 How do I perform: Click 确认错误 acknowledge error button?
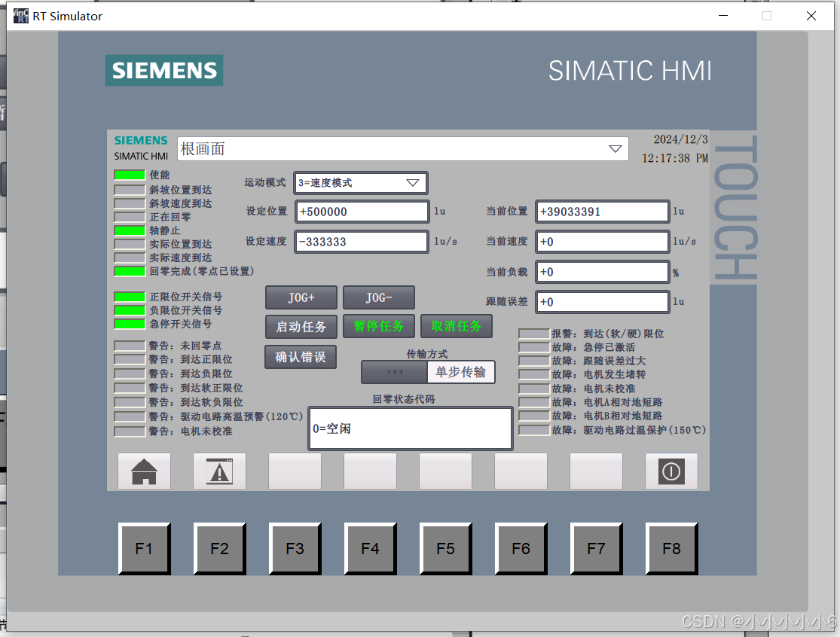(301, 357)
